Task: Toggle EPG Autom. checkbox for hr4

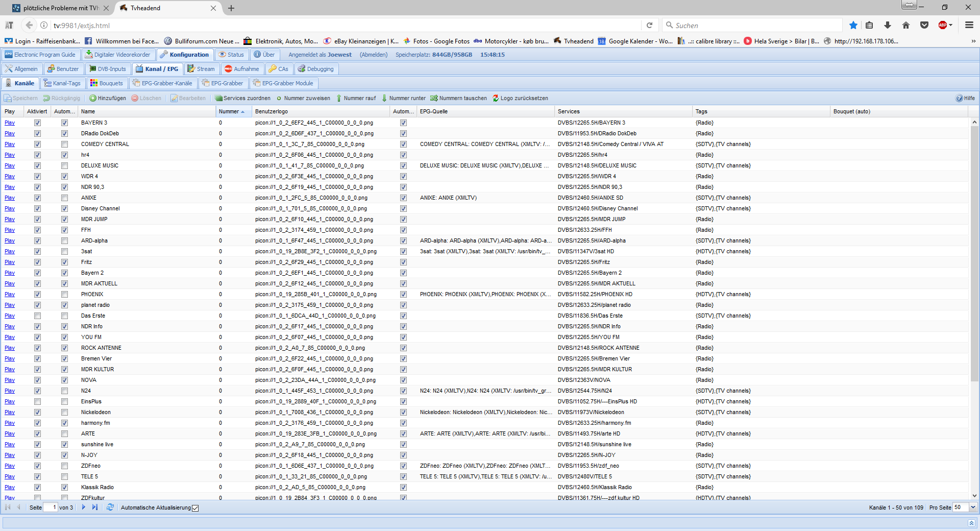Action: (x=403, y=155)
